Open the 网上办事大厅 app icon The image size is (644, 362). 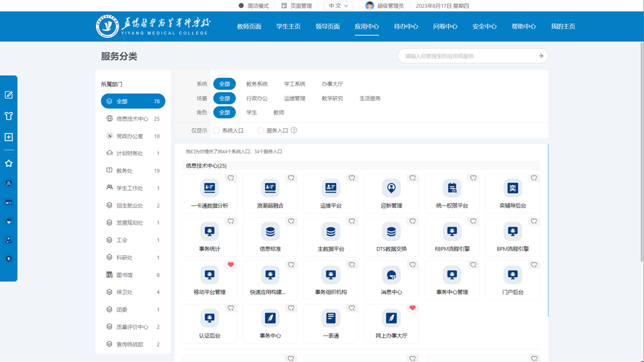(x=391, y=318)
